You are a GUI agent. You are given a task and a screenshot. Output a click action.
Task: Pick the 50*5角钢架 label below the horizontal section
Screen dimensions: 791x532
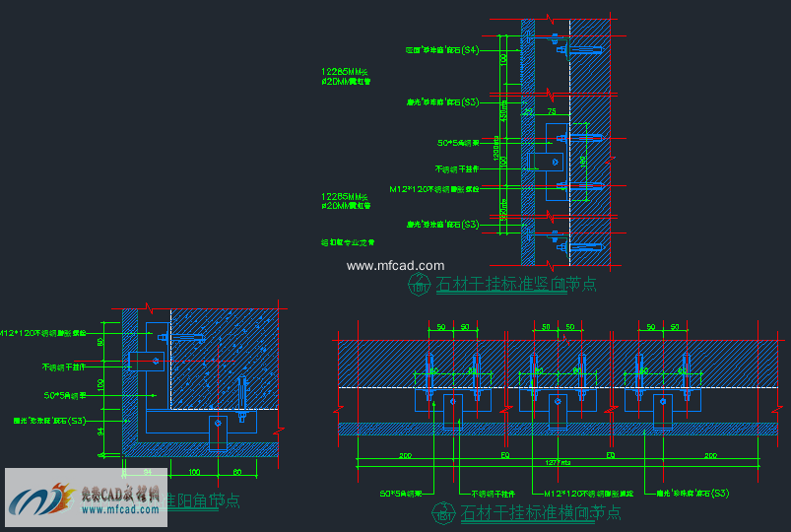[401, 494]
